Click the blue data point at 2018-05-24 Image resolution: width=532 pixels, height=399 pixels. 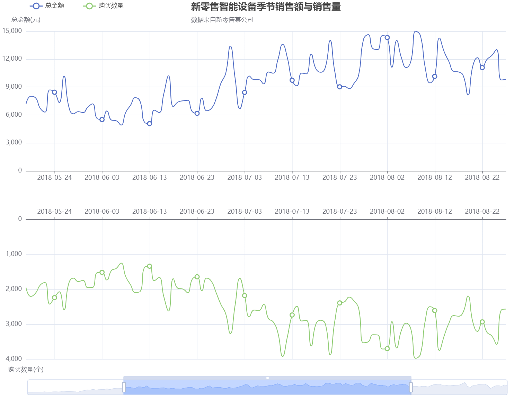54,92
